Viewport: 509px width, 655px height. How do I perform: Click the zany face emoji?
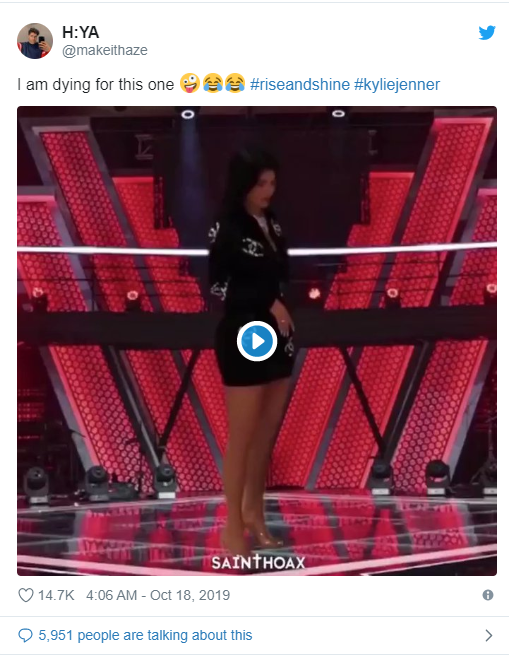pyautogui.click(x=190, y=83)
